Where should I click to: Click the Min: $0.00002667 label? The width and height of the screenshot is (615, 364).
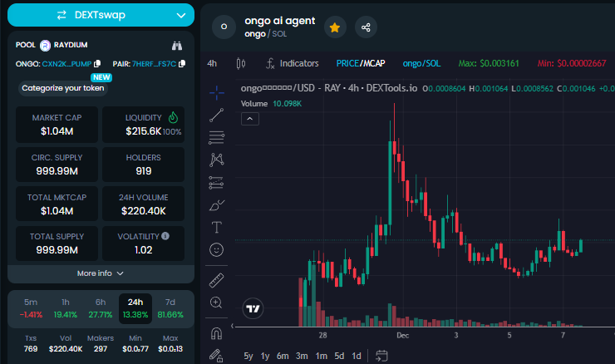(572, 63)
